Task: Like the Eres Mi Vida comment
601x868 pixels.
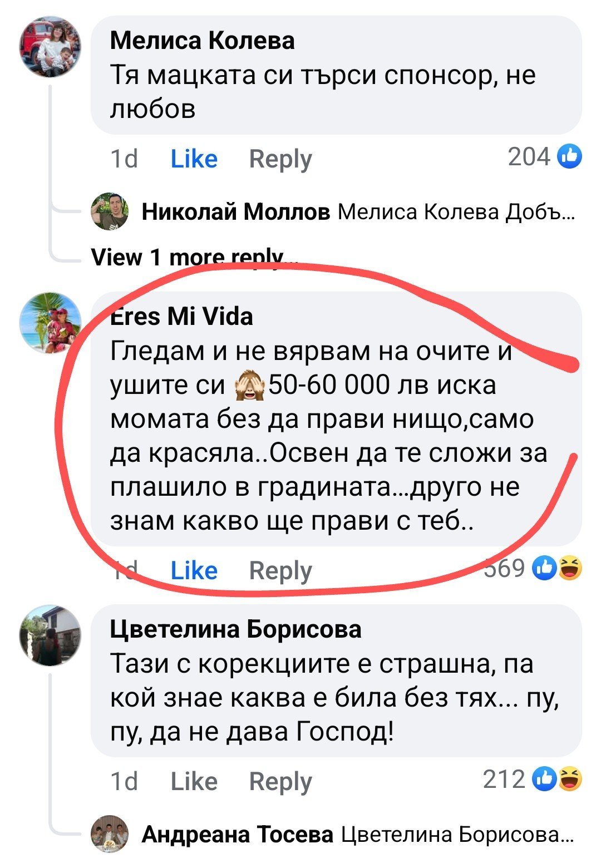Action: click(x=194, y=570)
